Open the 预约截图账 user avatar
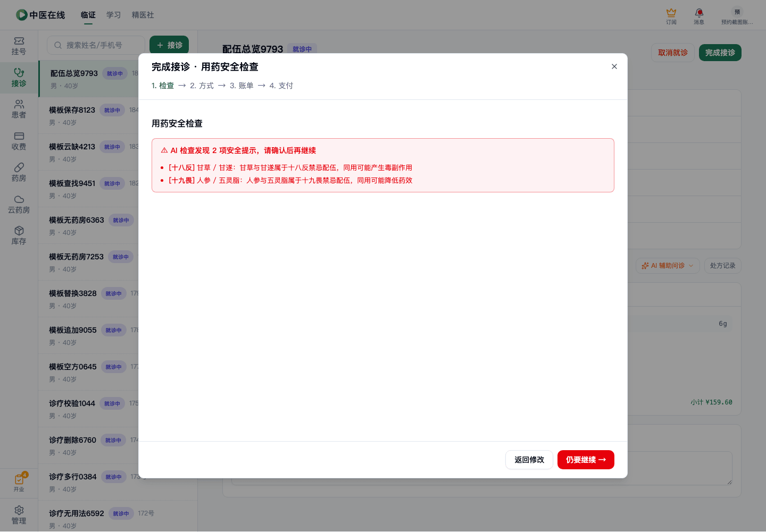 (737, 16)
